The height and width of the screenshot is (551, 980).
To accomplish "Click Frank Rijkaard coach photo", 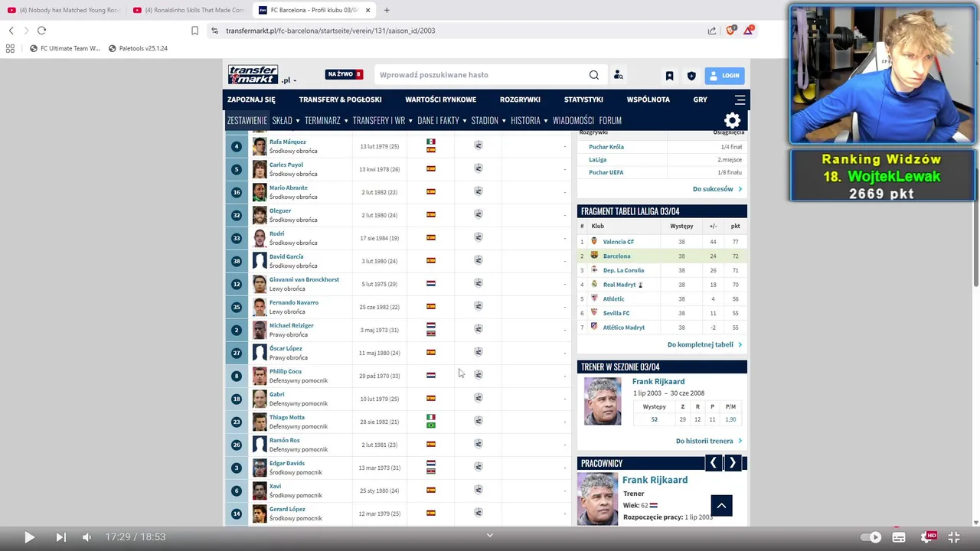I will pos(603,402).
